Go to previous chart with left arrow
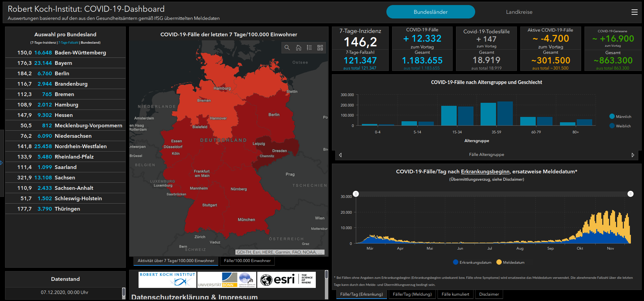The height and width of the screenshot is (301, 644). click(340, 155)
